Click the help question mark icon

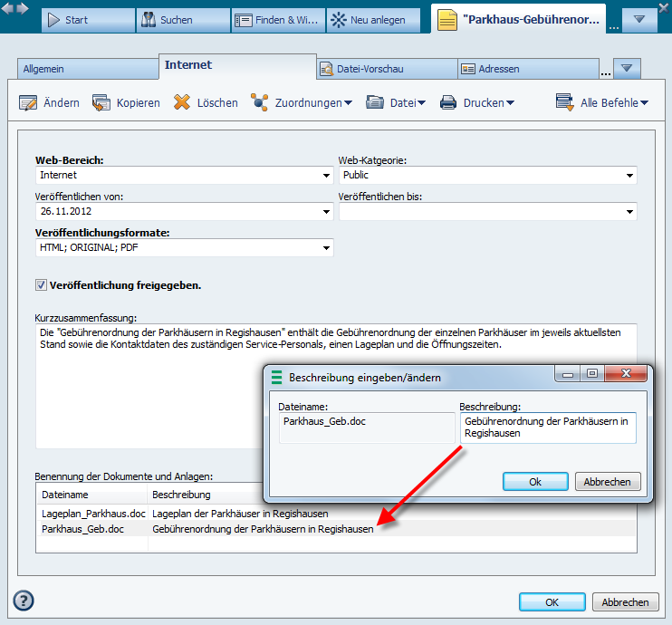click(x=24, y=601)
